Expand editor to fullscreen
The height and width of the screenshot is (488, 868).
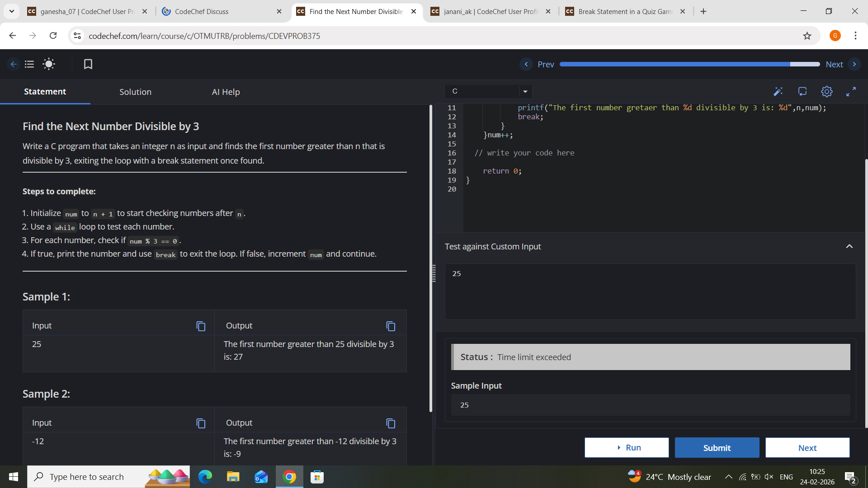(851, 92)
